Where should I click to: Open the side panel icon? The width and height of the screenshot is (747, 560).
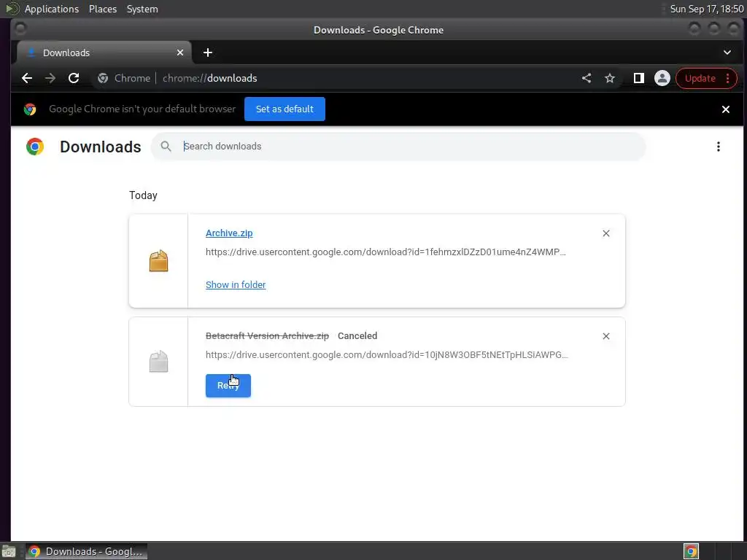pyautogui.click(x=639, y=78)
